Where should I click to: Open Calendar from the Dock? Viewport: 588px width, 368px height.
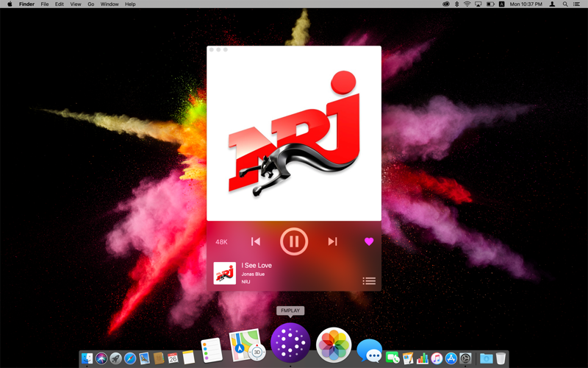173,358
